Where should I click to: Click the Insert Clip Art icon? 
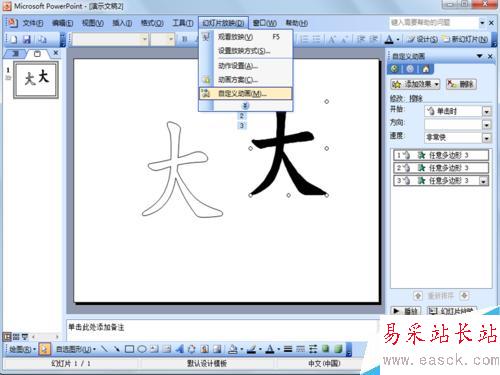(204, 349)
